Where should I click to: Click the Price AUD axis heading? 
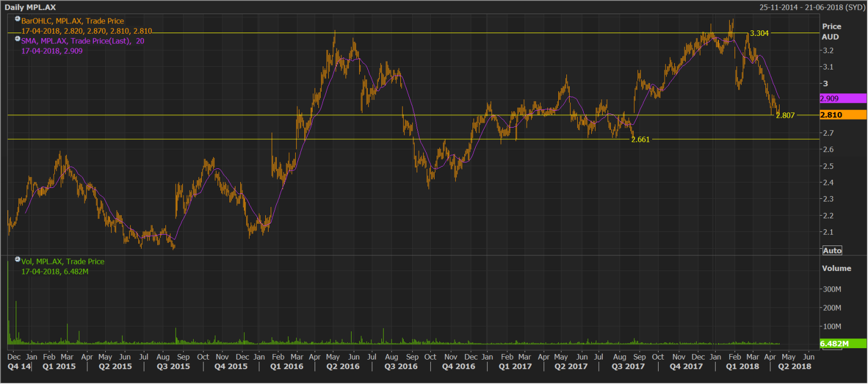click(831, 32)
